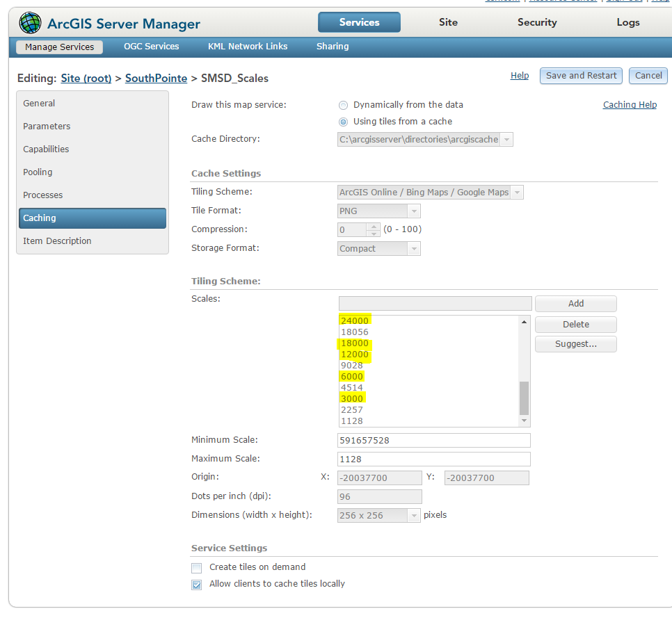672x627 pixels.
Task: Open Pooling section in sidebar
Action: point(92,172)
